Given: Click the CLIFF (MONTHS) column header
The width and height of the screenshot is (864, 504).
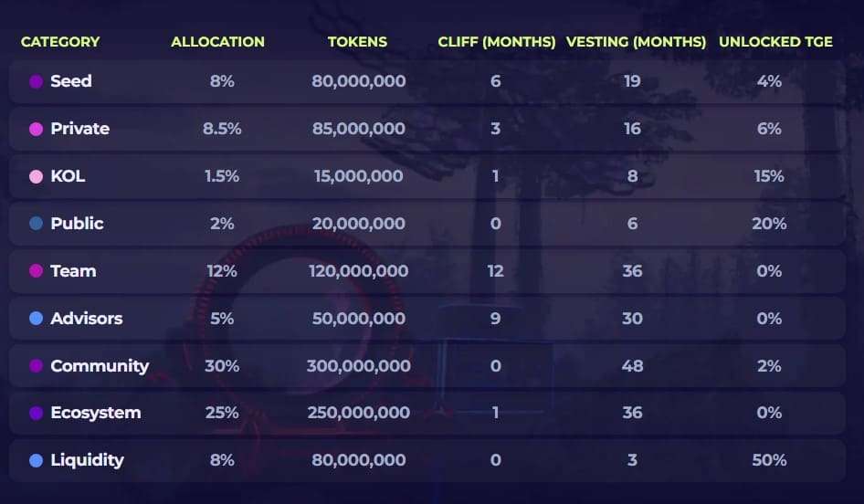Looking at the screenshot, I should [x=497, y=42].
